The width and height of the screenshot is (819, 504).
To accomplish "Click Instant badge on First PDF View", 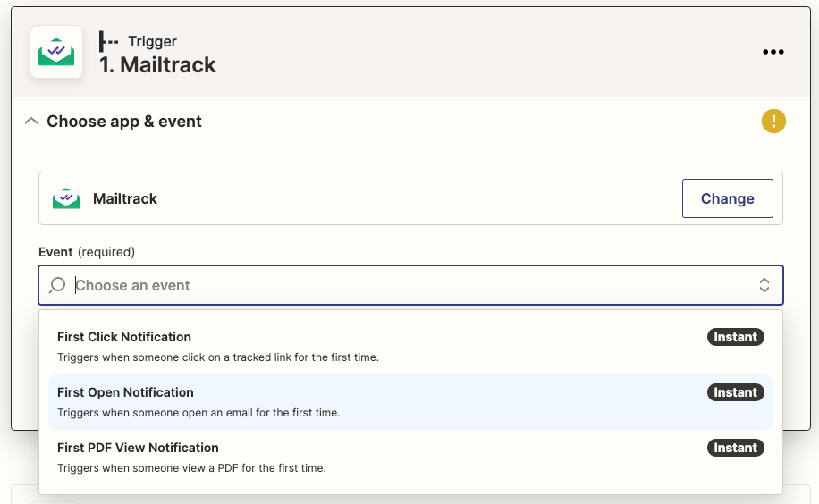I will coord(736,448).
